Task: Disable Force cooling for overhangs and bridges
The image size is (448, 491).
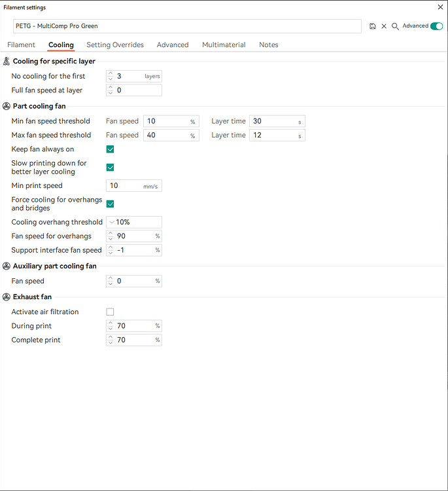Action: (110, 204)
